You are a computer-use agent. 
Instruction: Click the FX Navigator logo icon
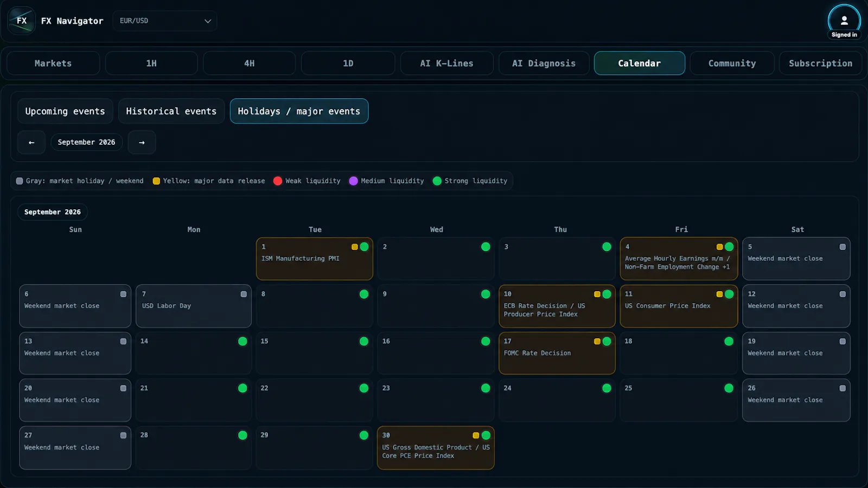click(22, 21)
